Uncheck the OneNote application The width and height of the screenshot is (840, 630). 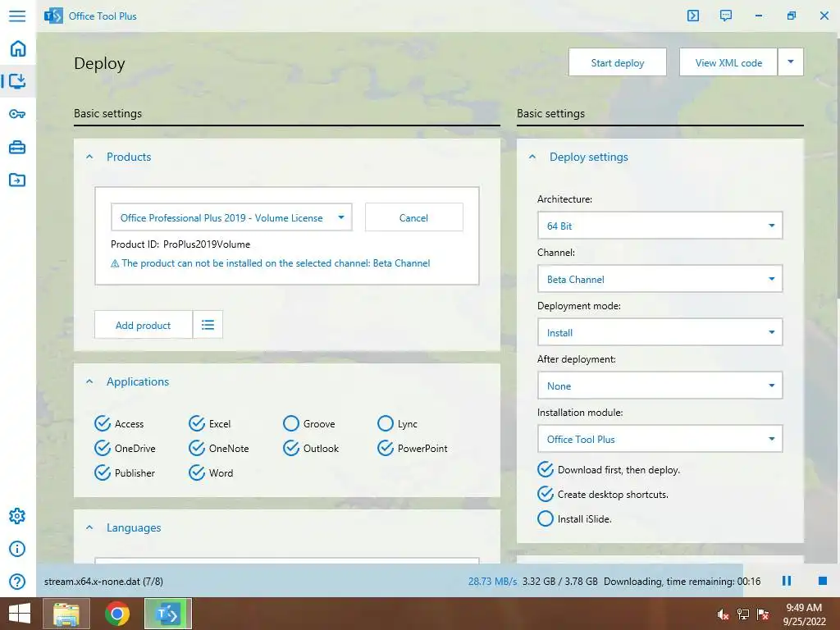(218, 448)
